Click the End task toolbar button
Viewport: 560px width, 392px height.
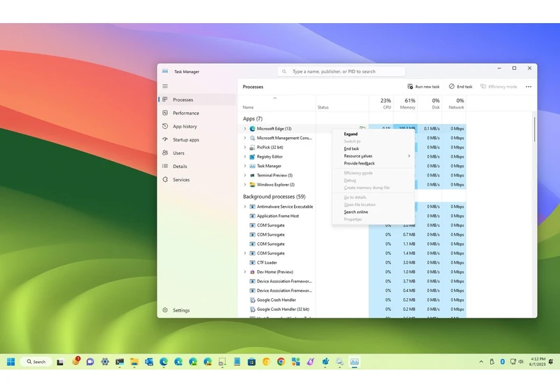461,87
